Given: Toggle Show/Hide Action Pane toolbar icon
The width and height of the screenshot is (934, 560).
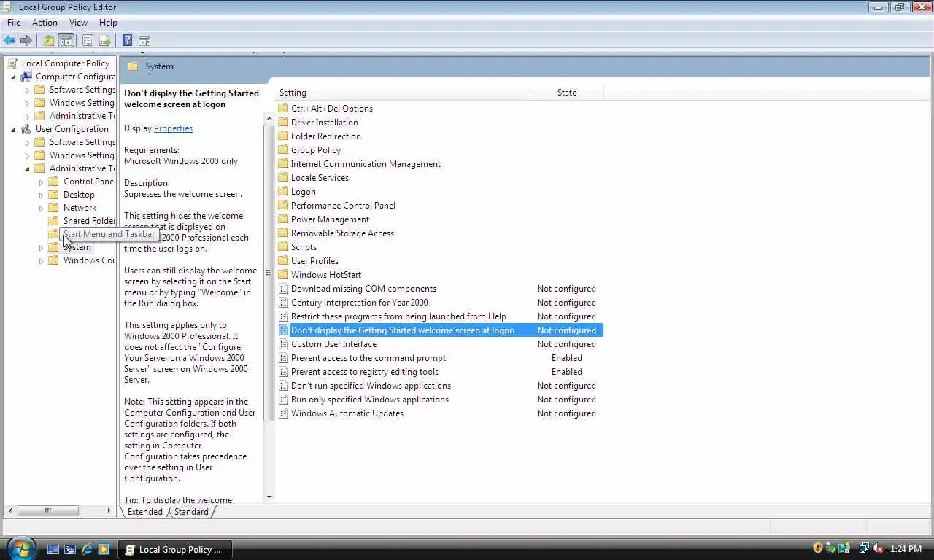Looking at the screenshot, I should (x=144, y=41).
